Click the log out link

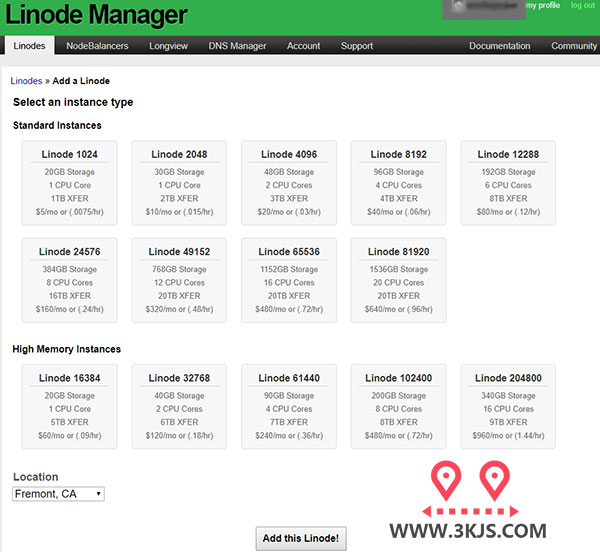point(583,5)
